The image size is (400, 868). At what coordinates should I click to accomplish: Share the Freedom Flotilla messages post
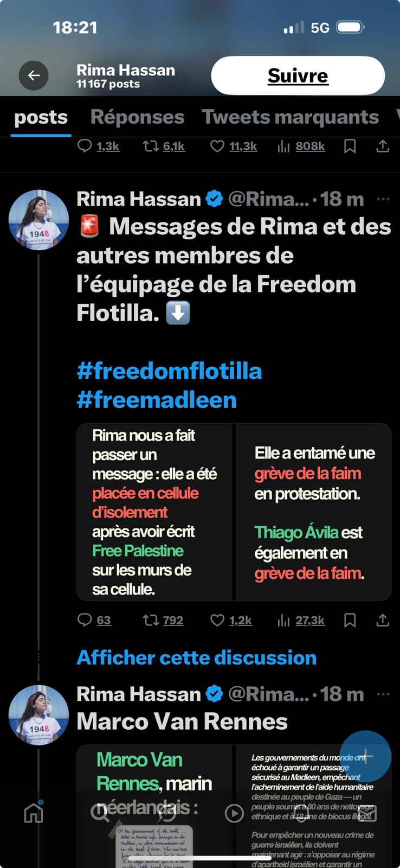click(383, 620)
